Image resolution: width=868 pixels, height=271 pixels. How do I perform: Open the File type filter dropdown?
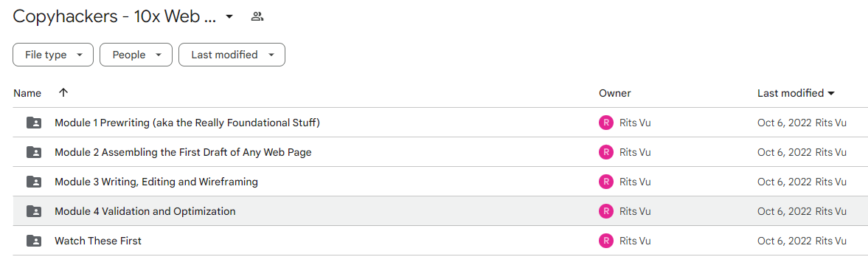point(53,55)
